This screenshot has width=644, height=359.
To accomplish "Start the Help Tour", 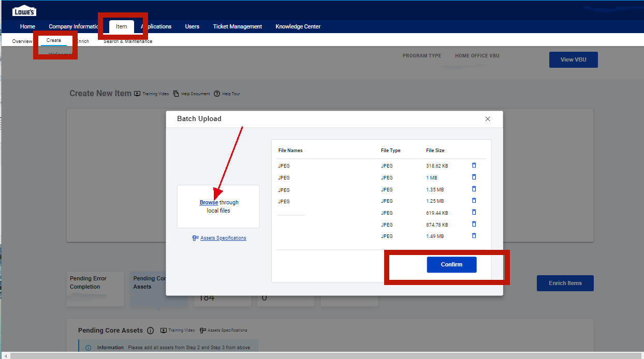I will [227, 94].
